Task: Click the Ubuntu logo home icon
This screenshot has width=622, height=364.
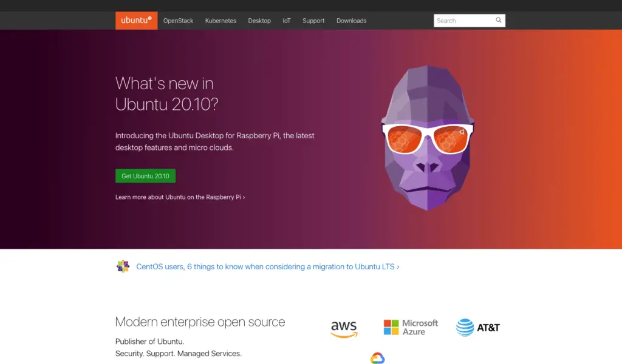Action: [137, 21]
